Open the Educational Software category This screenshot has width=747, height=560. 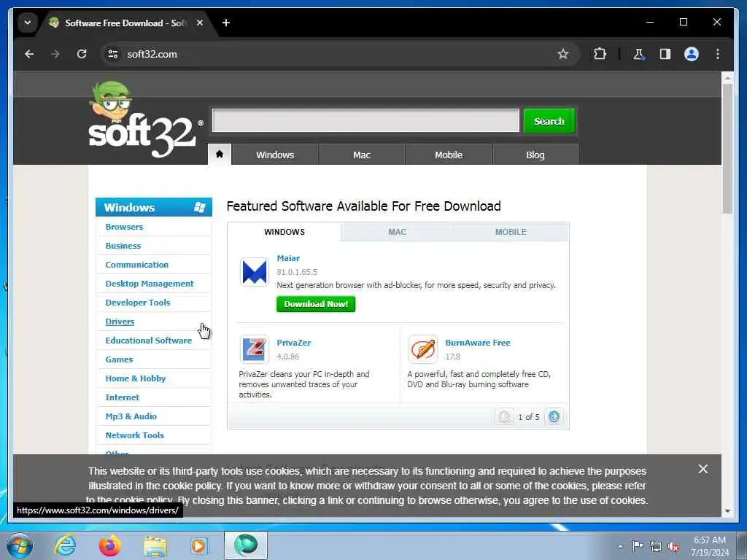148,341
